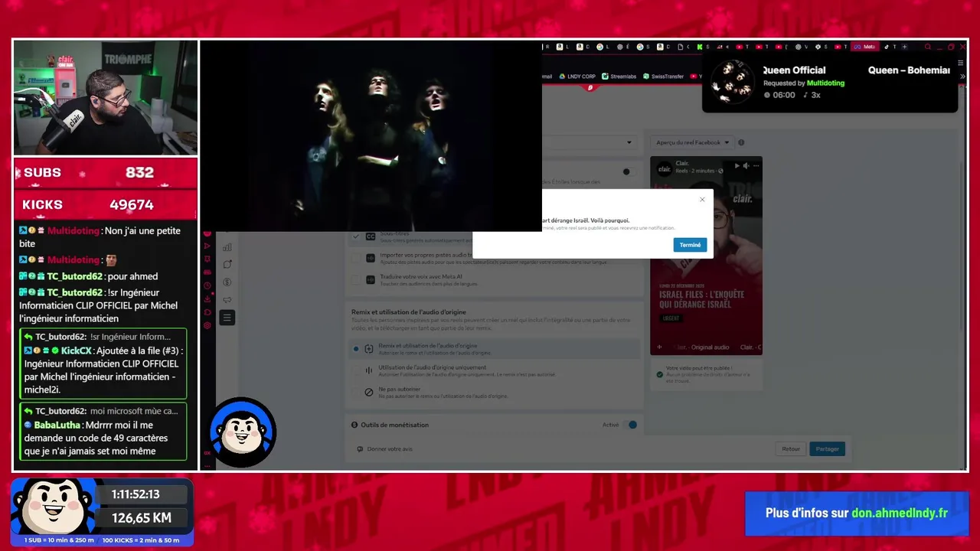Click the prohibited icon beside Ne pas autoriser
The height and width of the screenshot is (551, 980).
click(369, 392)
